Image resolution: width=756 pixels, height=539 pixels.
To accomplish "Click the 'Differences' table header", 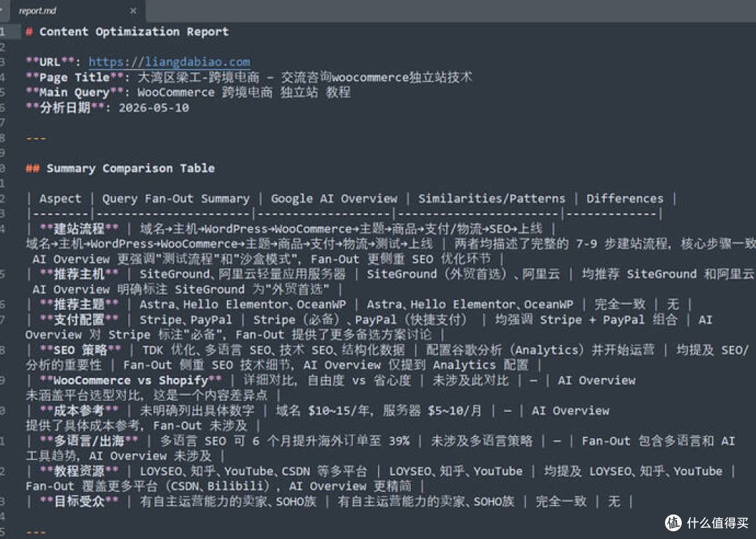I will pos(625,199).
